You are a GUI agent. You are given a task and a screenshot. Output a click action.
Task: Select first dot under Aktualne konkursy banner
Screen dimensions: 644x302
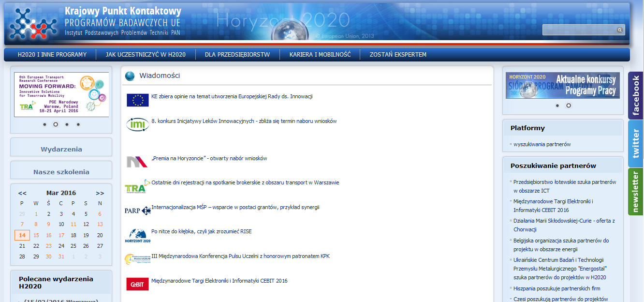[x=557, y=105]
